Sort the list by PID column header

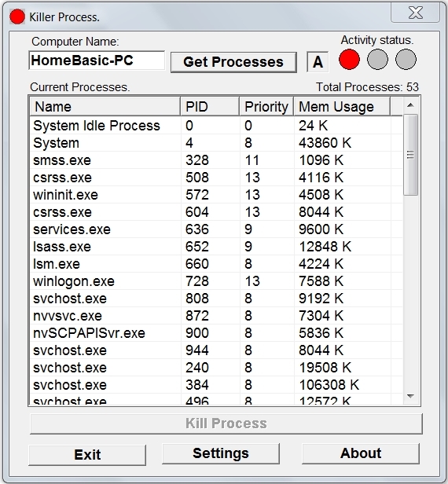[x=210, y=107]
